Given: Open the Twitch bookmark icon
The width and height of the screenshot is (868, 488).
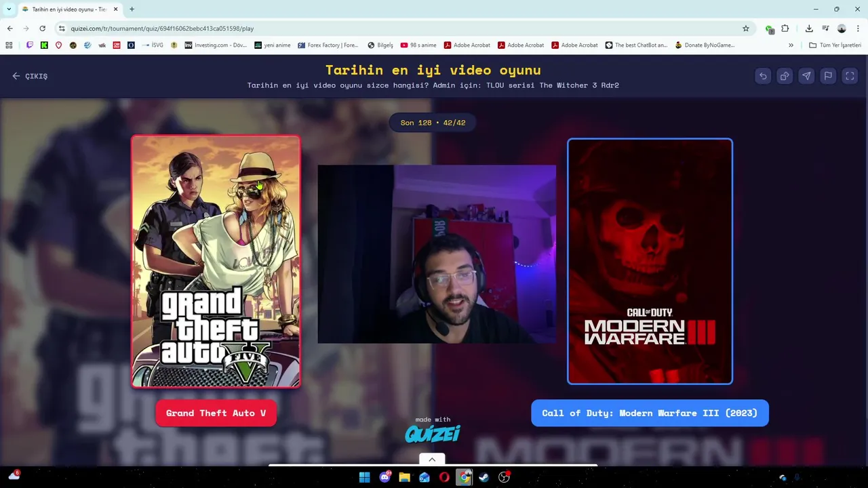Looking at the screenshot, I should click(x=30, y=45).
